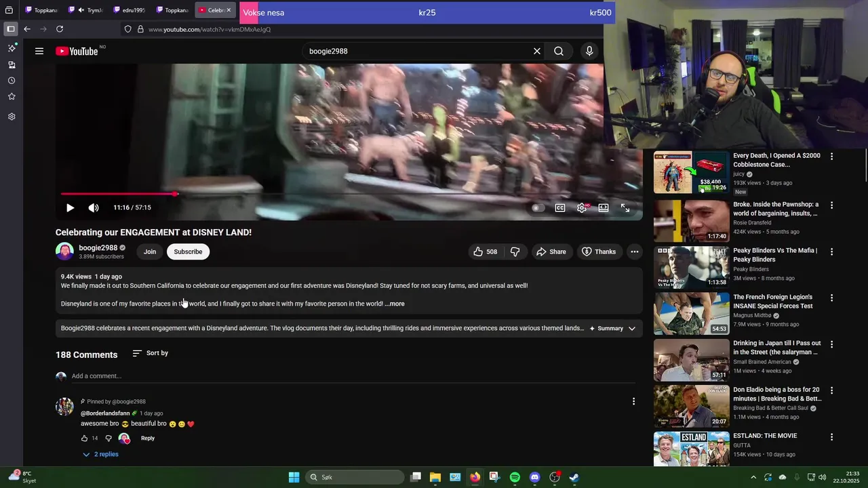Enter fullscreen mode in the player
Image resolution: width=868 pixels, height=488 pixels.
[625, 208]
